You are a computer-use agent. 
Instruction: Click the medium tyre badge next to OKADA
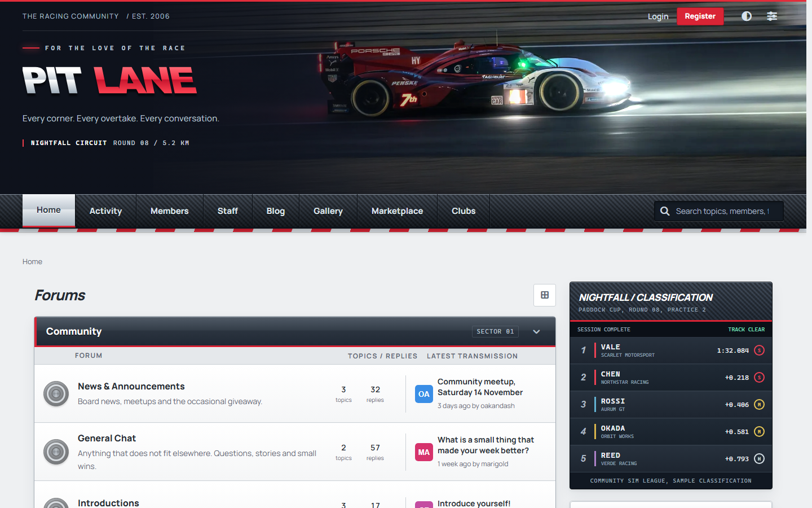[760, 432]
